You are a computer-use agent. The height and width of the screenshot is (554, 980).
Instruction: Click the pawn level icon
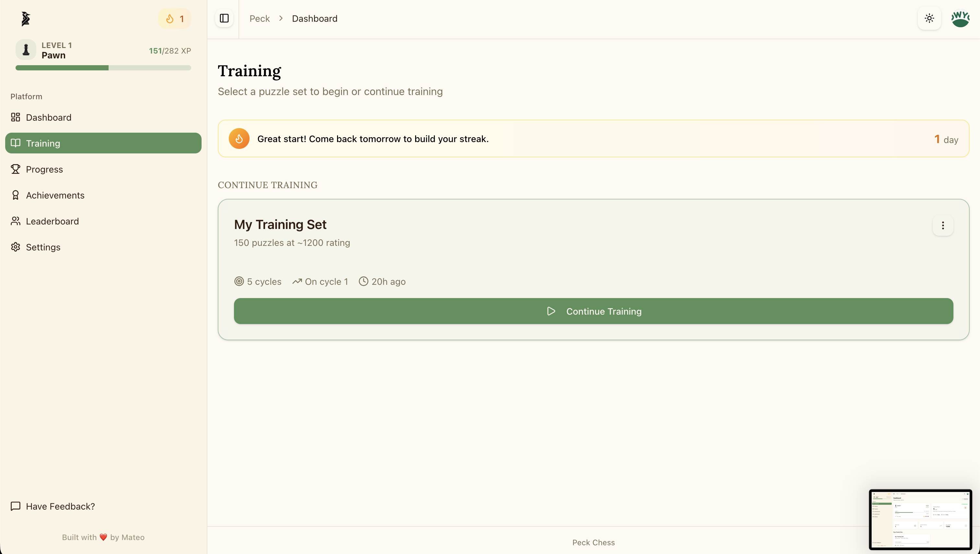click(x=26, y=50)
